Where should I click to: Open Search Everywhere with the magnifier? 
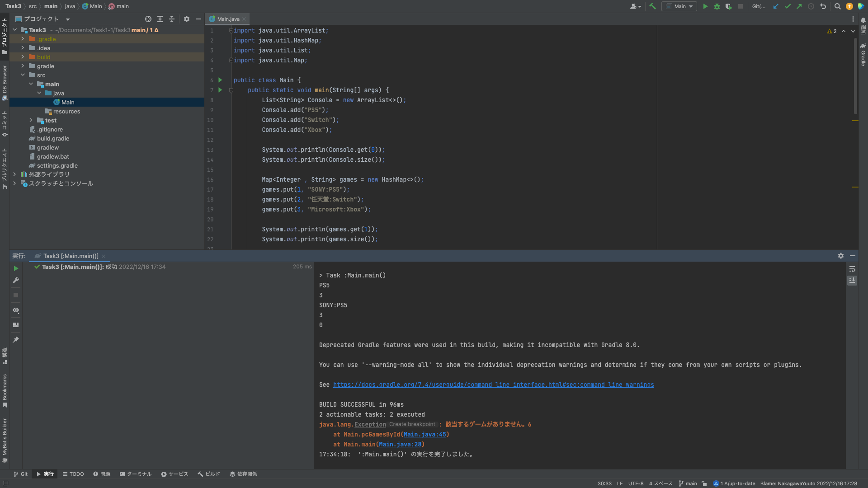click(x=837, y=6)
